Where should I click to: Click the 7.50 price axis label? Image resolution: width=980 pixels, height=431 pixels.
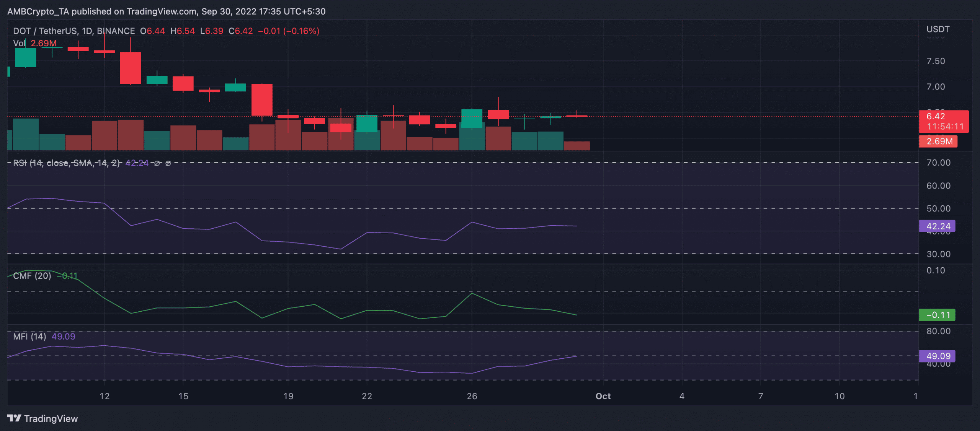(x=936, y=61)
